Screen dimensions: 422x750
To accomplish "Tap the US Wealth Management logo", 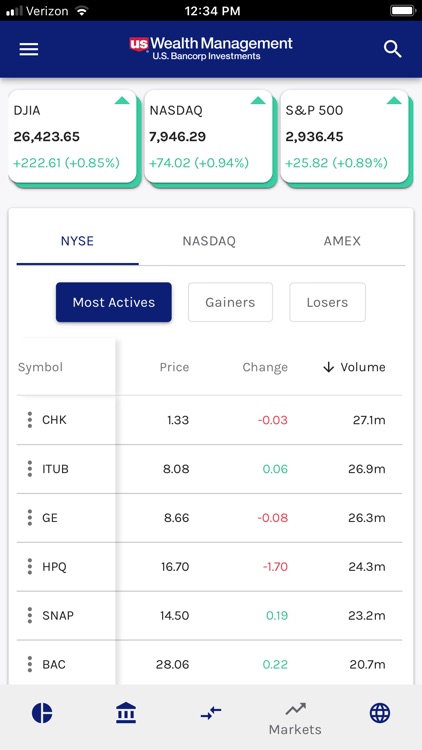I will (x=211, y=49).
